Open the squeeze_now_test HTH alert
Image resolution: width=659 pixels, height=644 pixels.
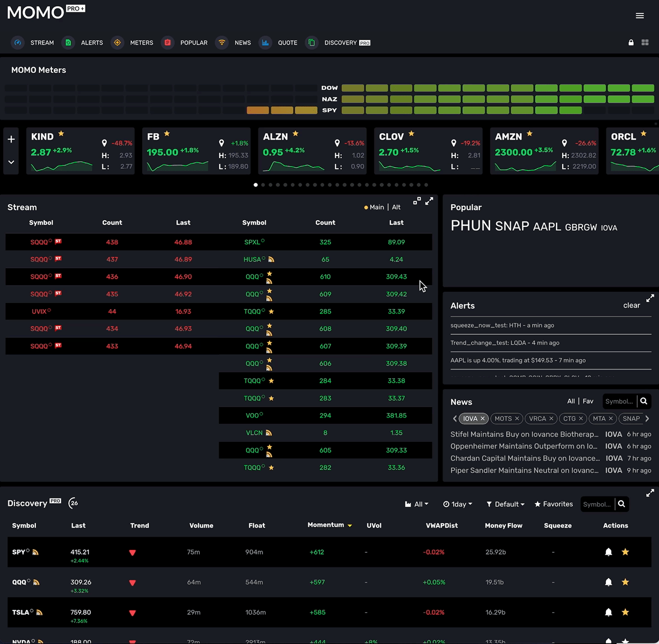tap(502, 325)
